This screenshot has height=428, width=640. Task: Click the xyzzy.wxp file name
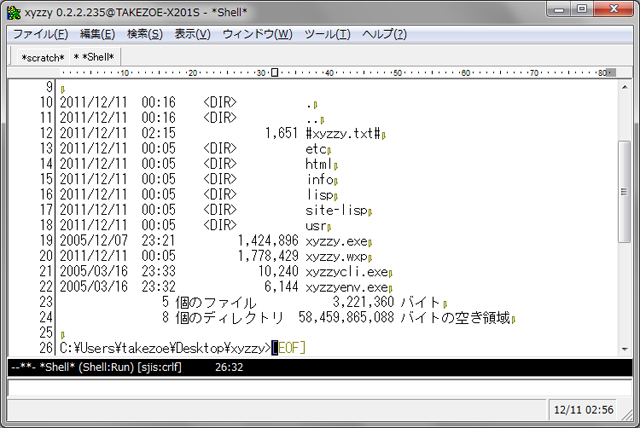pos(337,256)
